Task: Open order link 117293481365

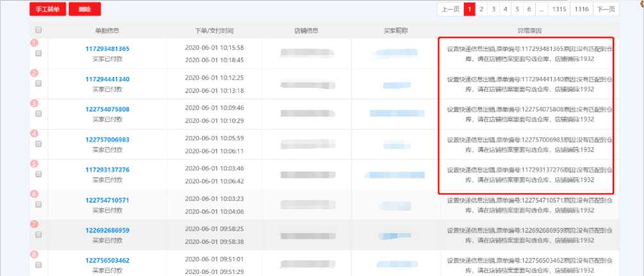Action: tap(107, 49)
